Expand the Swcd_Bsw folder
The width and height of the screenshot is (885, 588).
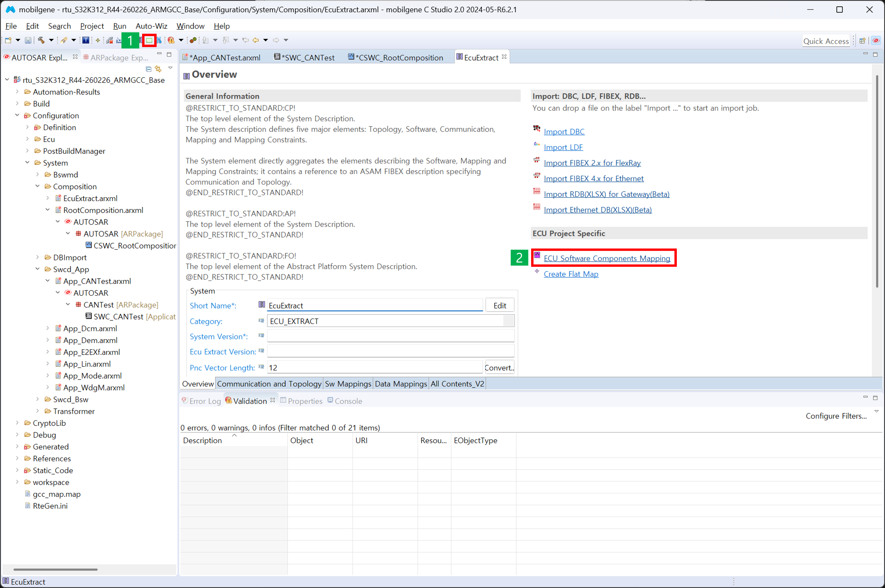[x=38, y=399]
